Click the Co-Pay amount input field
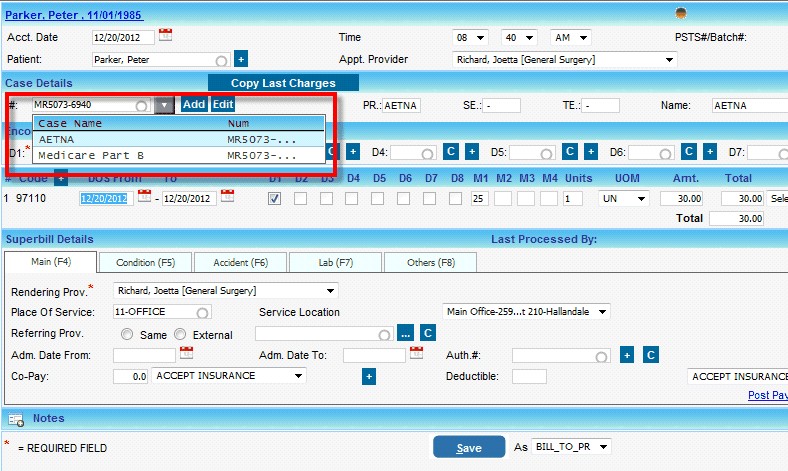The width and height of the screenshot is (788, 471). pyautogui.click(x=131, y=376)
